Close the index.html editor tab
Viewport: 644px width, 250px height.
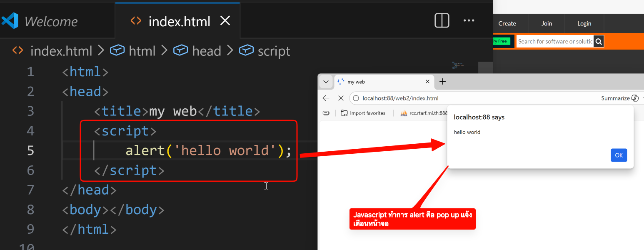coord(225,21)
